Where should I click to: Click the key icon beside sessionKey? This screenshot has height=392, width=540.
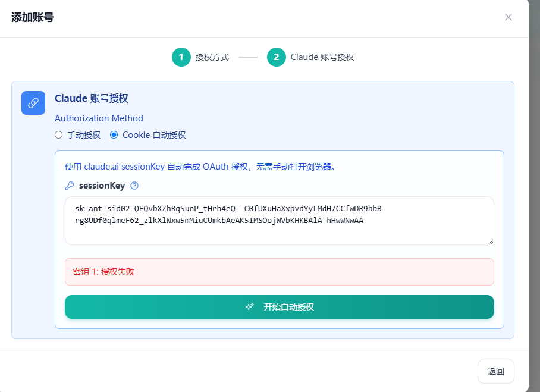click(70, 186)
